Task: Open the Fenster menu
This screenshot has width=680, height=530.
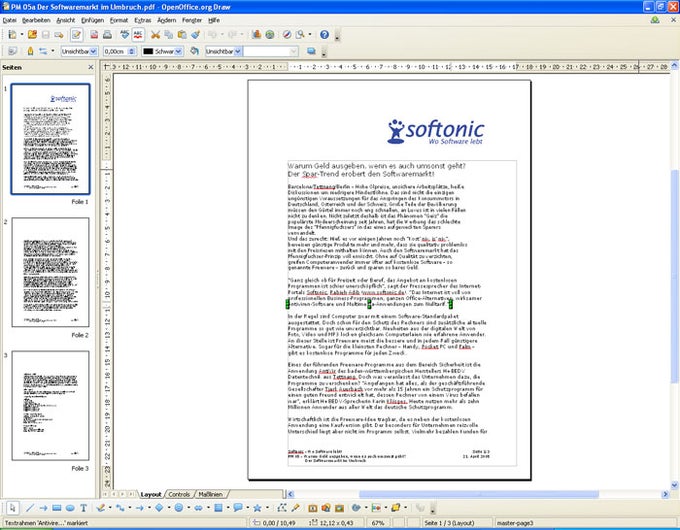Action: click(x=192, y=20)
